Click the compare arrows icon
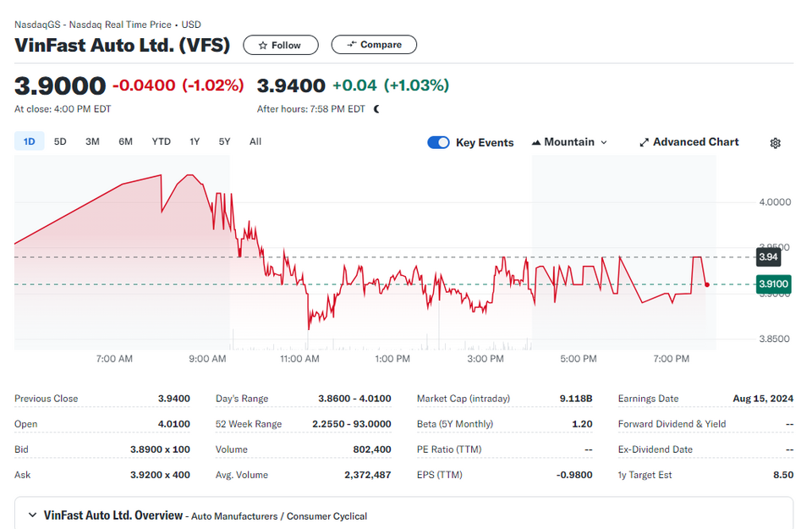Screen dimensions: 812x529 [x=352, y=45]
